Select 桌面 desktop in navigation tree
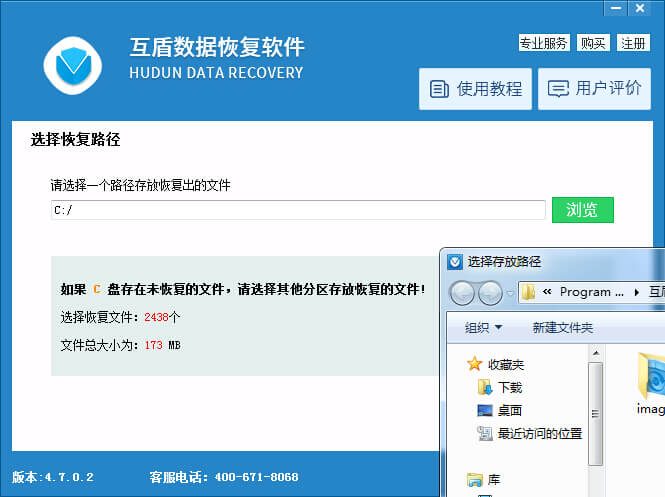This screenshot has width=665, height=497. (x=509, y=410)
